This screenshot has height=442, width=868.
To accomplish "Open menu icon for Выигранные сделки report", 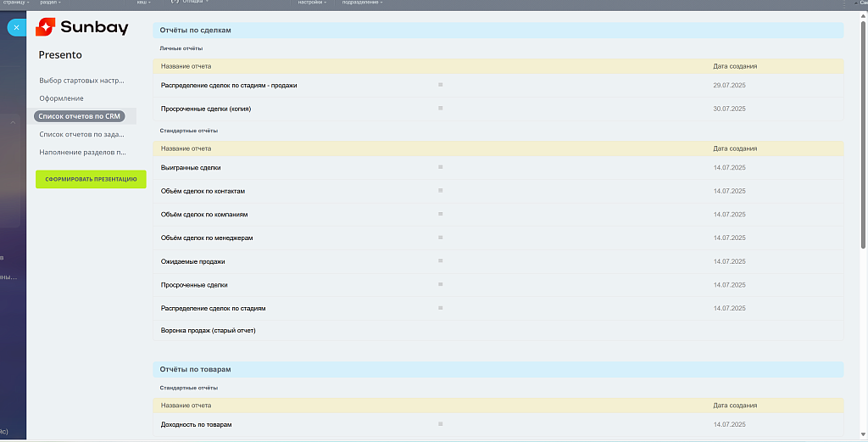I will point(441,167).
